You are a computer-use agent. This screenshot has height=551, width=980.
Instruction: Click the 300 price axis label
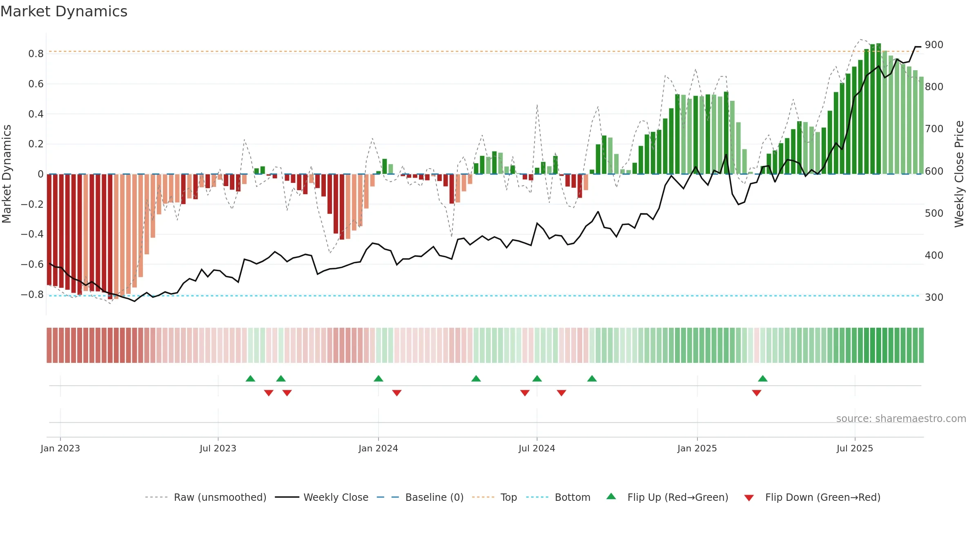934,298
